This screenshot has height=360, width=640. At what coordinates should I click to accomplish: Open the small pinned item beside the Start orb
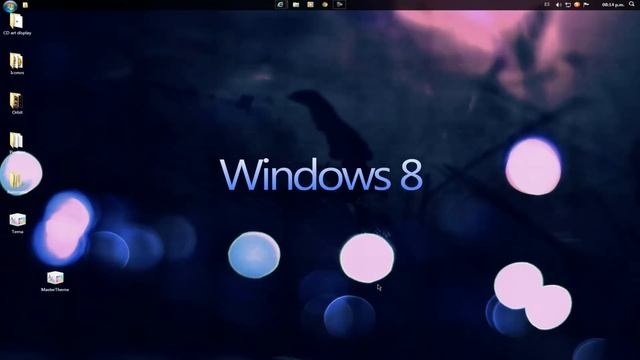point(25,5)
